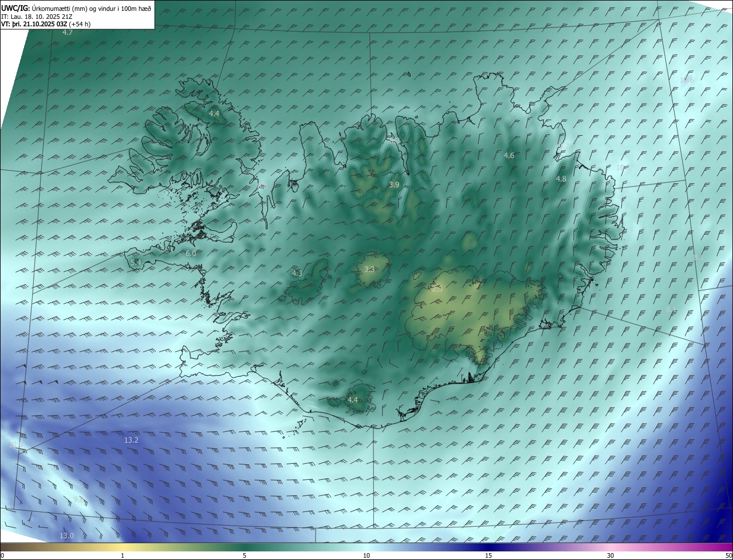Click the 13.0 value over the sea
Screen dimensions: 733x560
(x=66, y=535)
